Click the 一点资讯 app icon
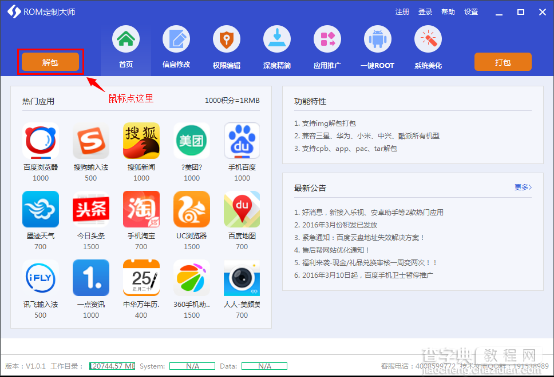Image resolution: width=554 pixels, height=377 pixels. (91, 278)
